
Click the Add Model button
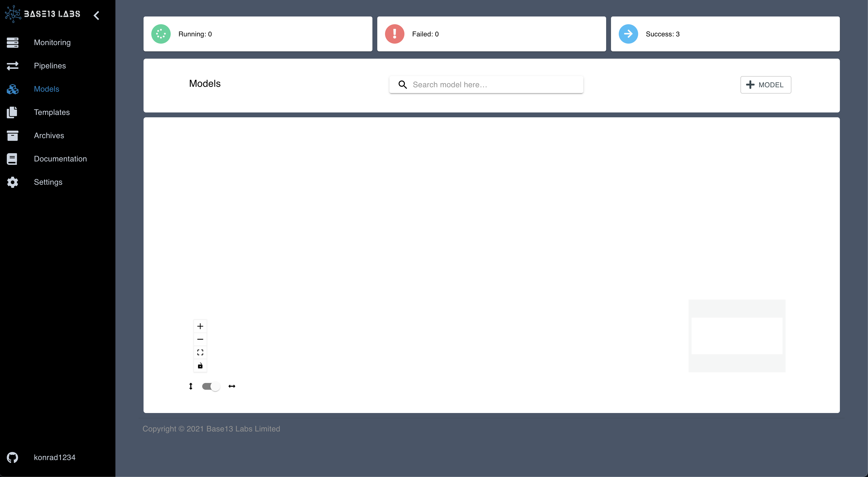765,85
